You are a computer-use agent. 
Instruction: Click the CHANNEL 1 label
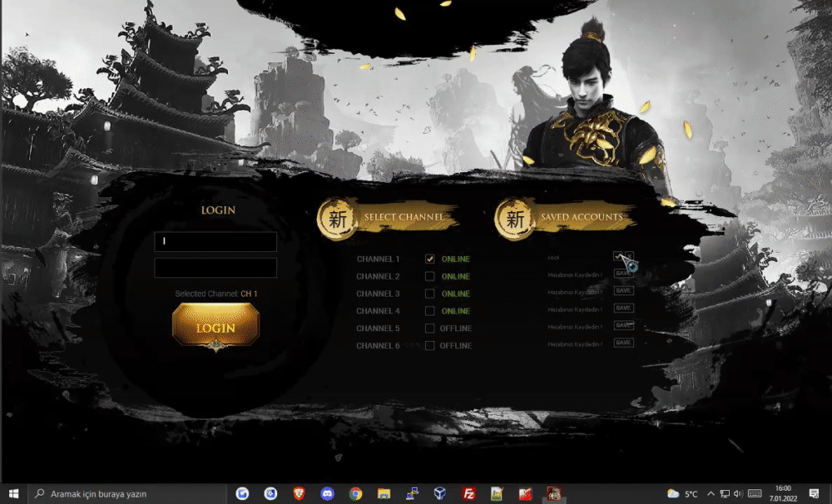pyautogui.click(x=378, y=259)
